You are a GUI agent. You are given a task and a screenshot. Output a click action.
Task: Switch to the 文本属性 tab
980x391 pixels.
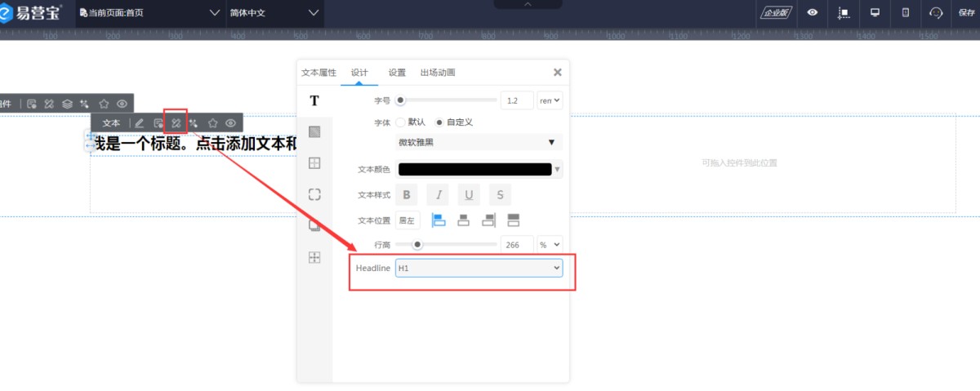click(318, 73)
